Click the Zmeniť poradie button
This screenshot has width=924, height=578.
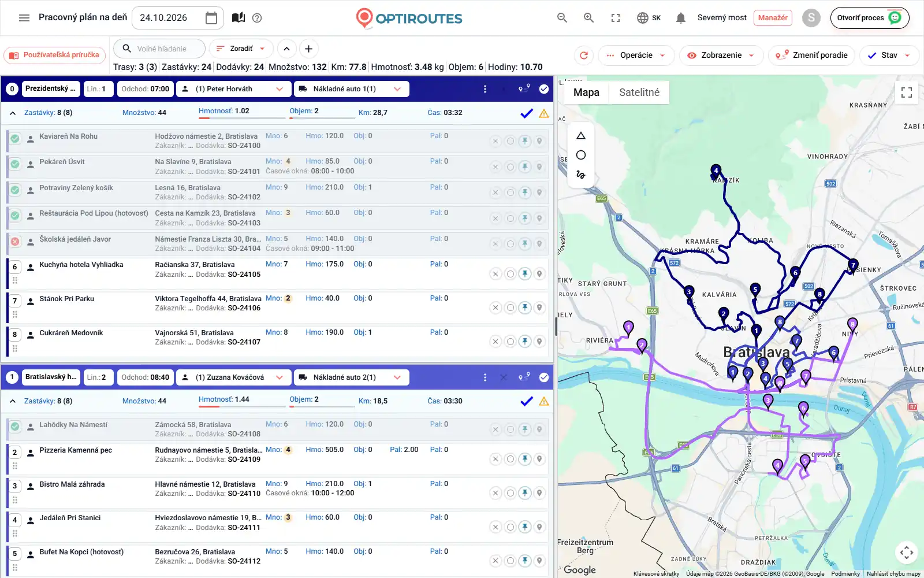pos(813,55)
